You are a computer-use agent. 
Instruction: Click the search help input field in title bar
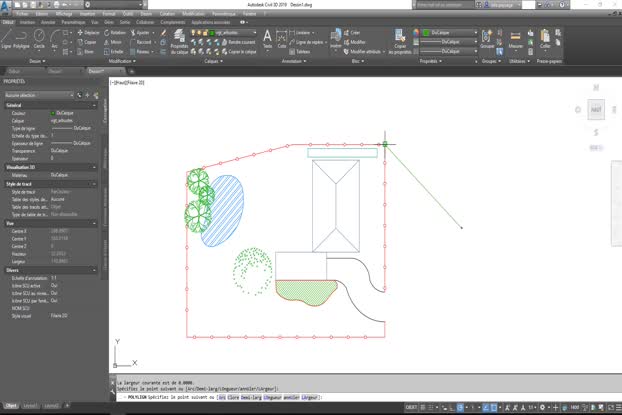coord(444,5)
